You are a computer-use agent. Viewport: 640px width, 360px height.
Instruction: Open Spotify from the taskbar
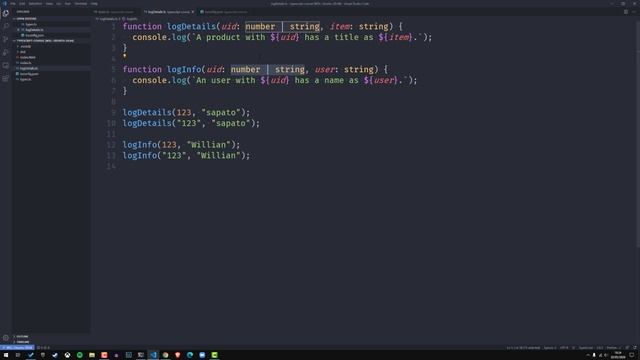[x=80, y=355]
